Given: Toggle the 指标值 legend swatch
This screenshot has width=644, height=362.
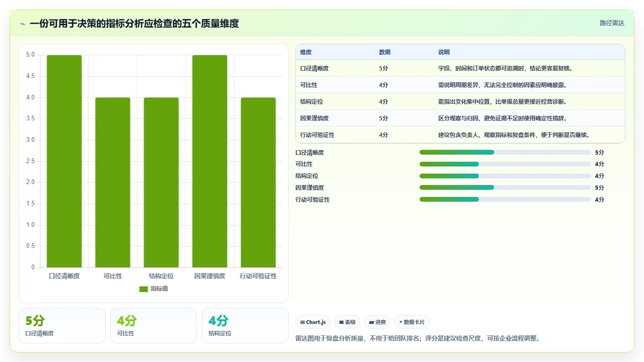Looking at the screenshot, I should pos(144,289).
